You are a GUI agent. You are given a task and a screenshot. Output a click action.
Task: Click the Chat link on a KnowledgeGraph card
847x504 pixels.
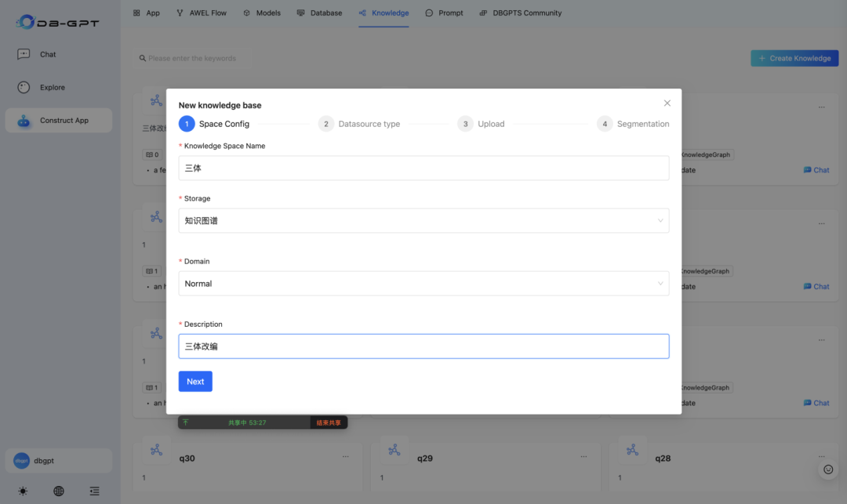tap(816, 169)
